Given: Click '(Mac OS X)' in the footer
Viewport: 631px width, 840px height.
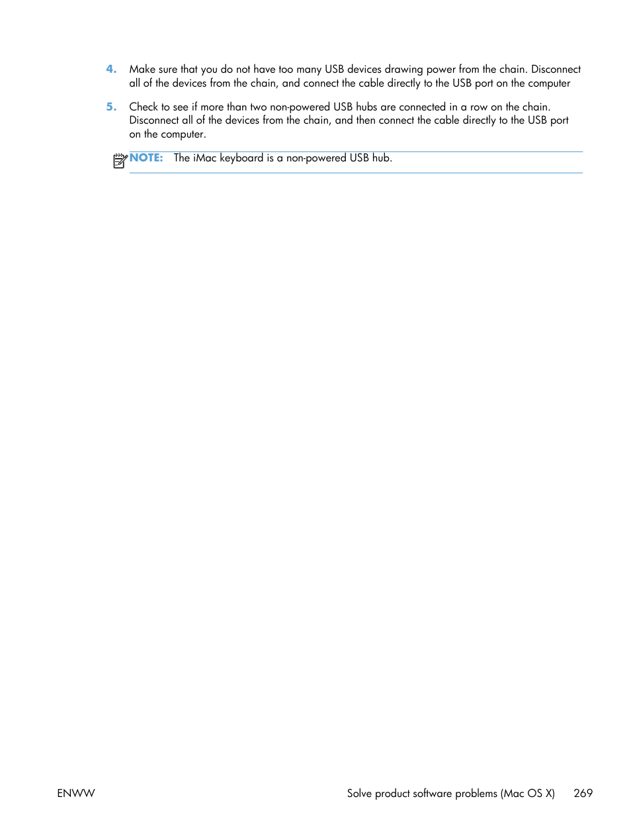Looking at the screenshot, I should (x=528, y=793).
